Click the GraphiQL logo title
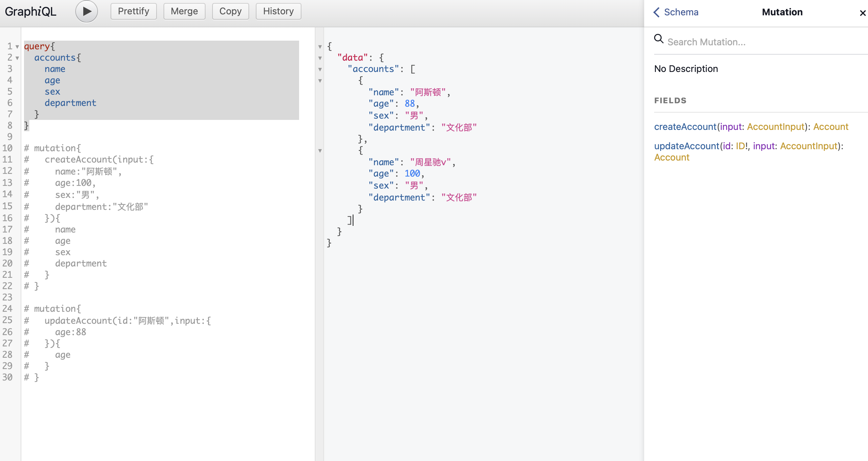The height and width of the screenshot is (461, 868). (31, 11)
